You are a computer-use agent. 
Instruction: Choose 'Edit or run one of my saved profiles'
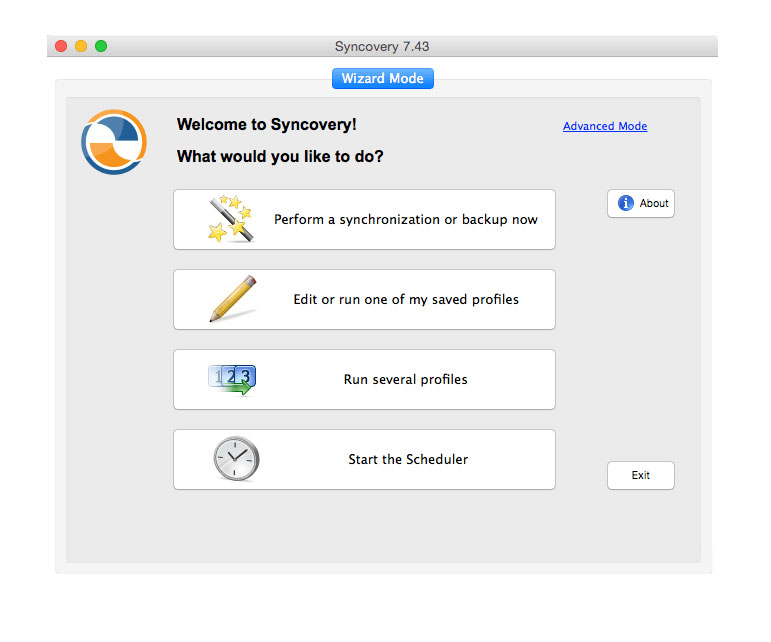[405, 299]
